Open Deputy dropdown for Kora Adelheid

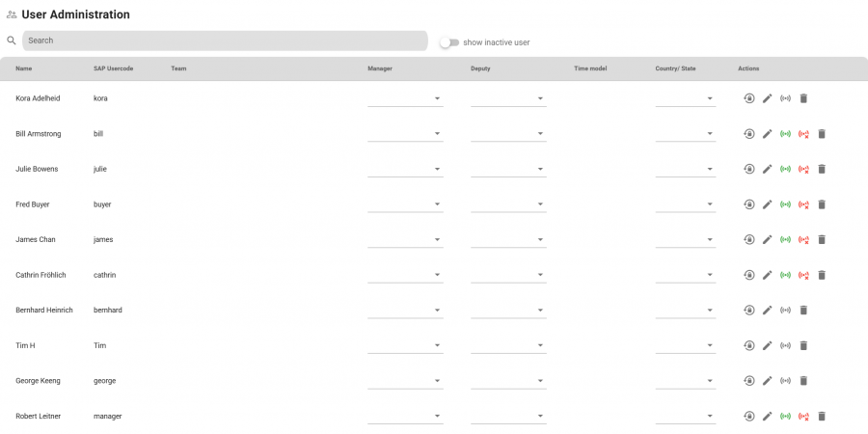tap(508, 98)
